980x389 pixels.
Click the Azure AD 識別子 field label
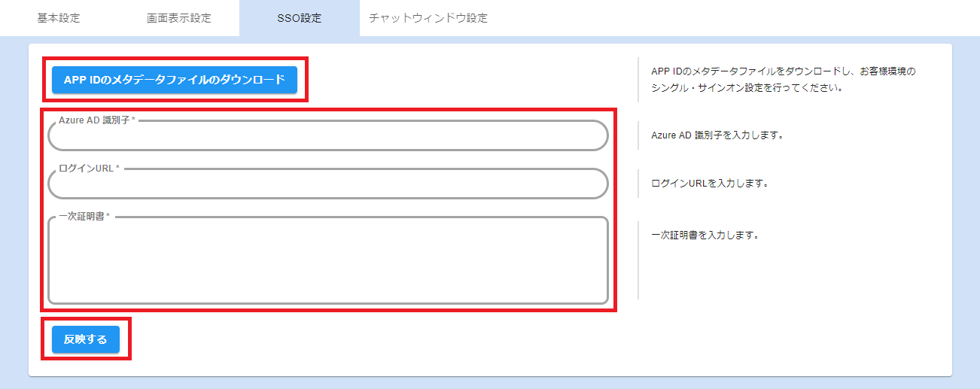tap(96, 120)
